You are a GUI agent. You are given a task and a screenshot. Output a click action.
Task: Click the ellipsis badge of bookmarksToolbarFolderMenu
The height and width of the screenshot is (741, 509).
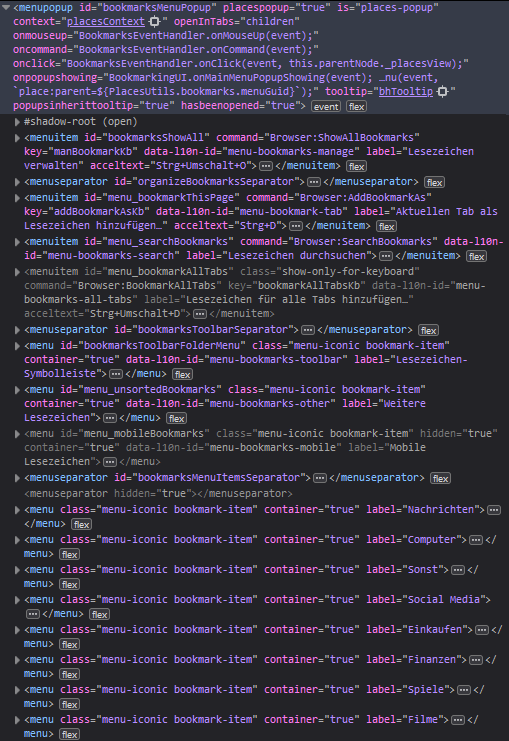click(115, 374)
